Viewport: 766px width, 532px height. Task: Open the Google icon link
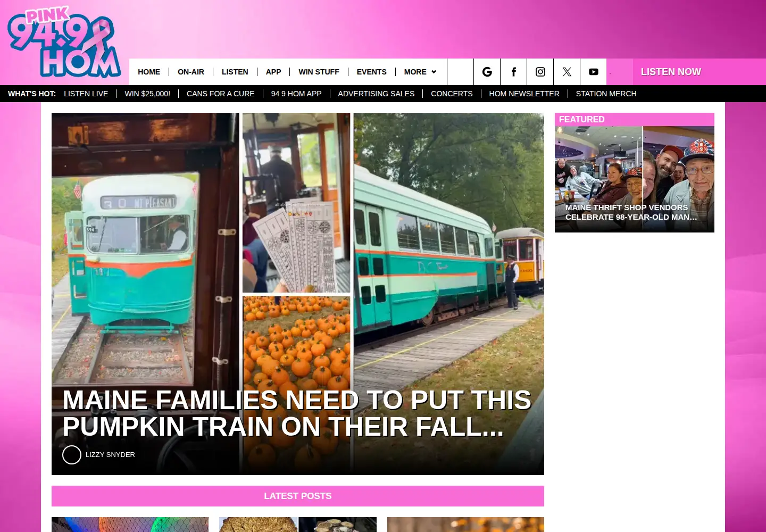tap(487, 72)
